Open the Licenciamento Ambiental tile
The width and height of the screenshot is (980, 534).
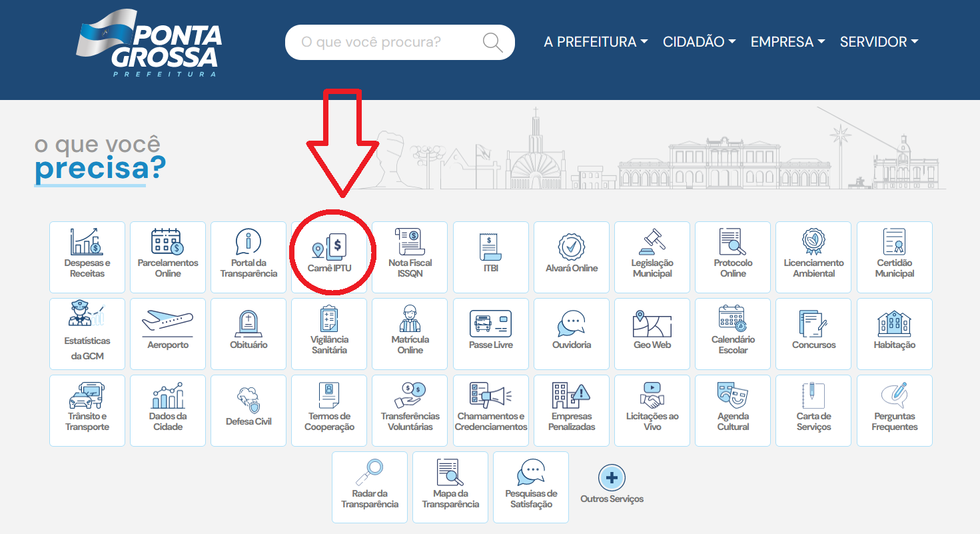(813, 257)
